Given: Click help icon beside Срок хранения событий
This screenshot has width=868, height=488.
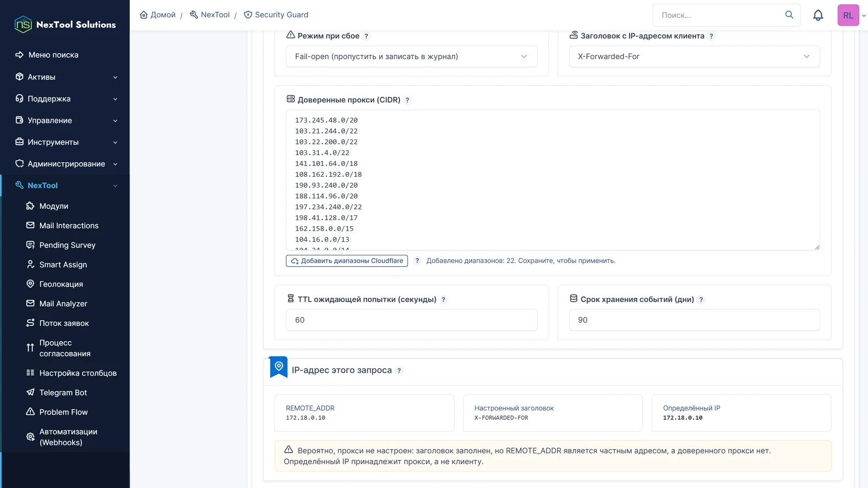Looking at the screenshot, I should pos(701,300).
